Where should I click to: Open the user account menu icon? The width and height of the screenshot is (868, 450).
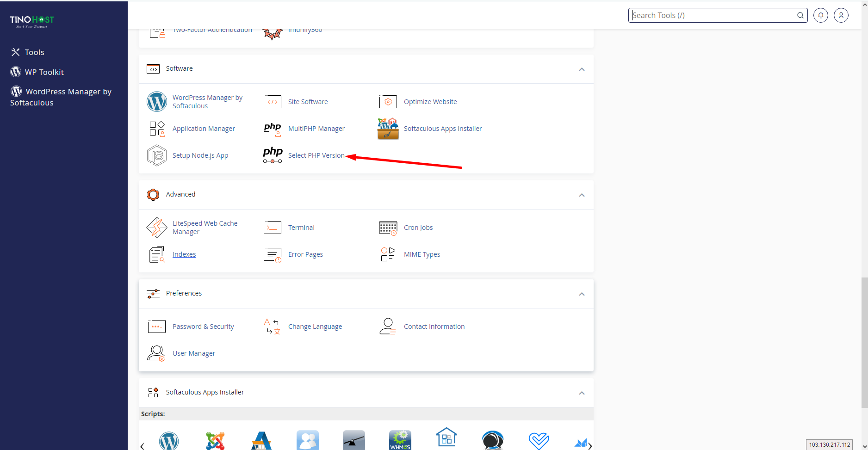click(x=841, y=15)
